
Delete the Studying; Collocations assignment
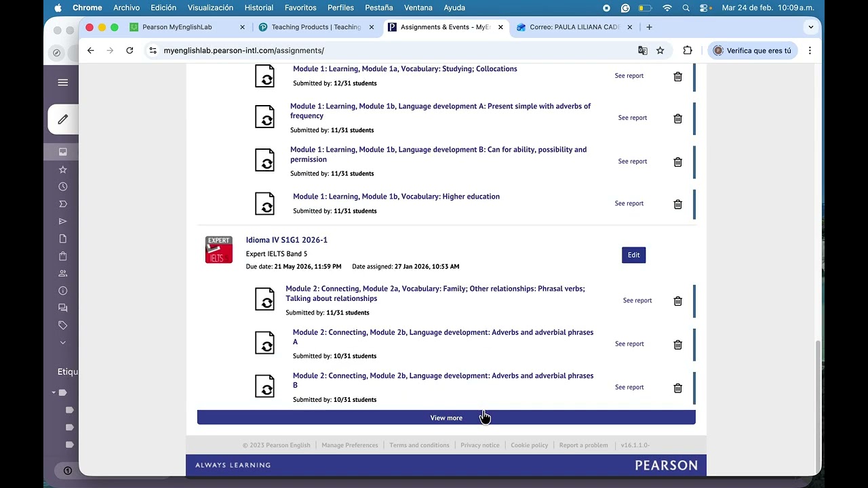point(677,77)
